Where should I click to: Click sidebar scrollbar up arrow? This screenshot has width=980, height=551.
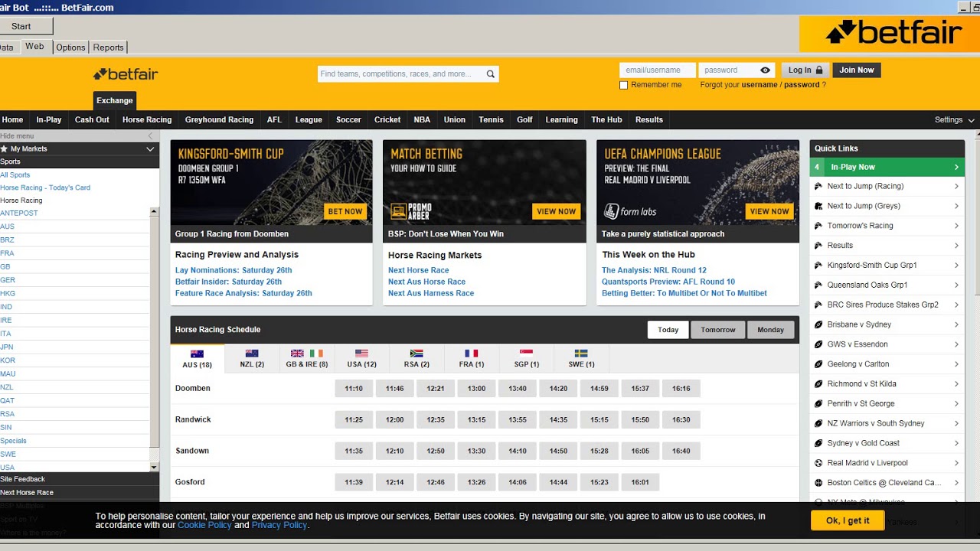154,211
